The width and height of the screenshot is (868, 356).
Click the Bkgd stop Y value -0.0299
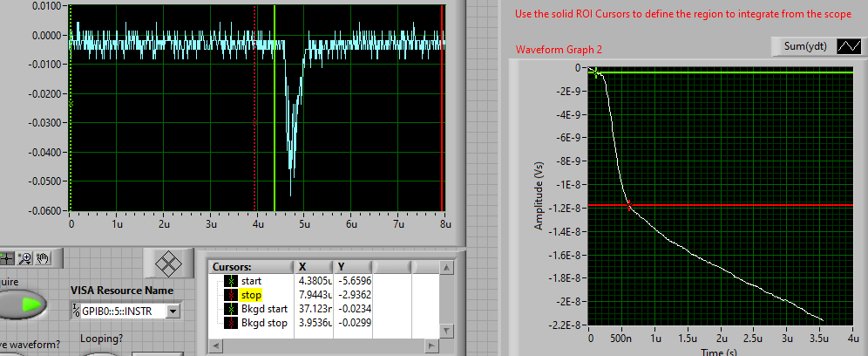click(x=355, y=323)
